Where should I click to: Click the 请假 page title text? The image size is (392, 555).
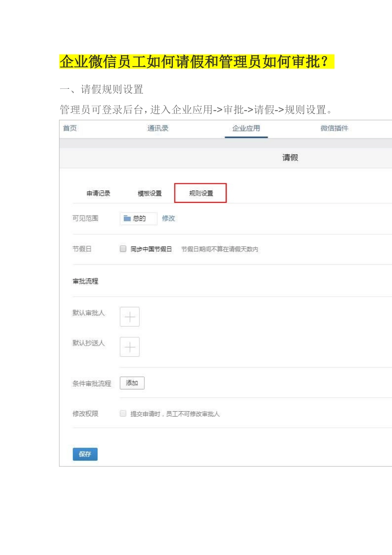(x=290, y=158)
